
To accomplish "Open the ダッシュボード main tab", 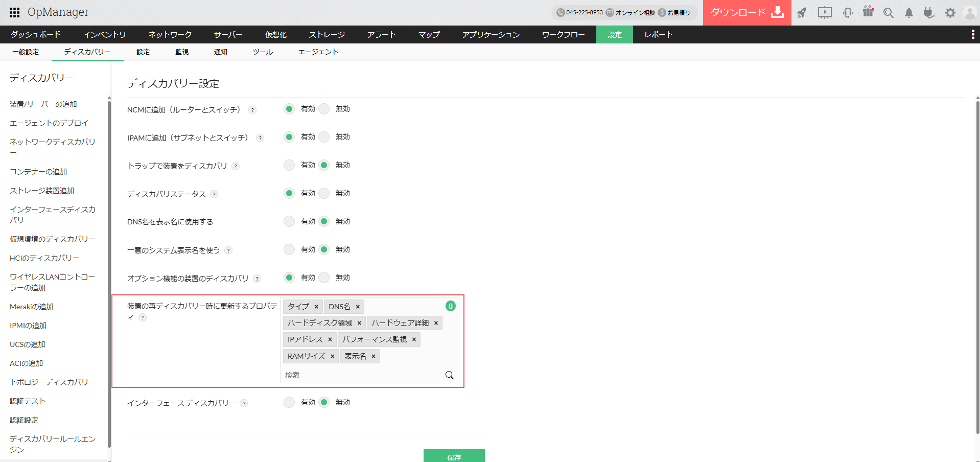I will 36,34.
